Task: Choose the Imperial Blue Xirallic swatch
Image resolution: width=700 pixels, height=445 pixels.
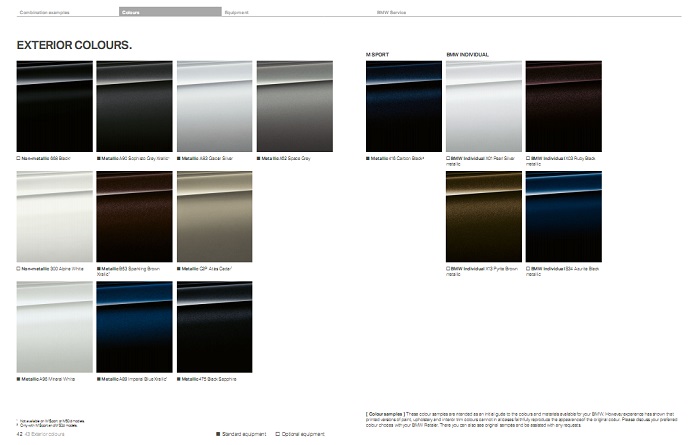Action: 134,327
